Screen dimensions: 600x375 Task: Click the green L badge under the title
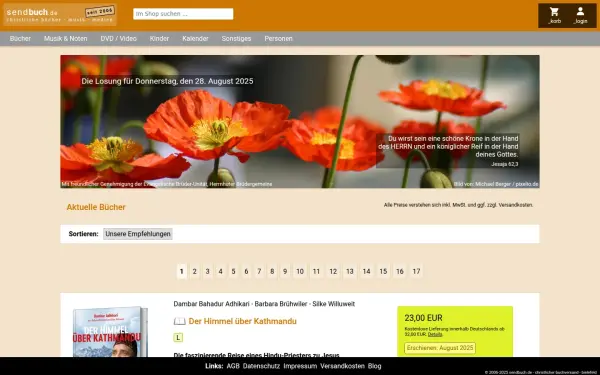pos(178,338)
